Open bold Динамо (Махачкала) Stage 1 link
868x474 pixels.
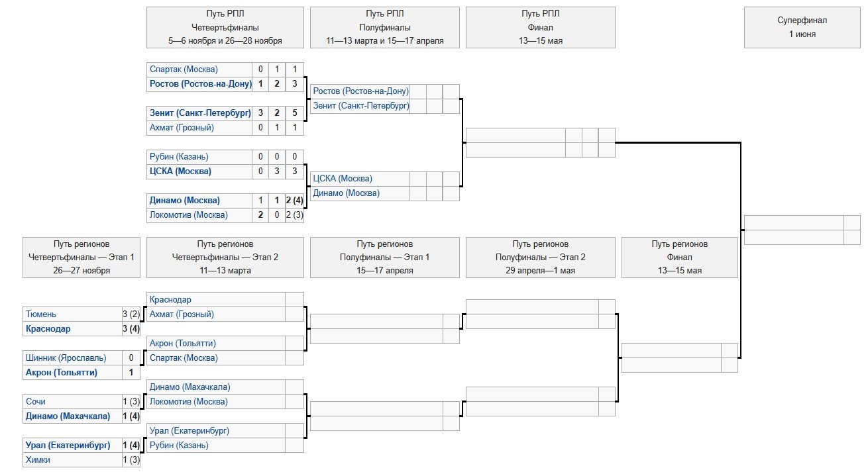(68, 416)
